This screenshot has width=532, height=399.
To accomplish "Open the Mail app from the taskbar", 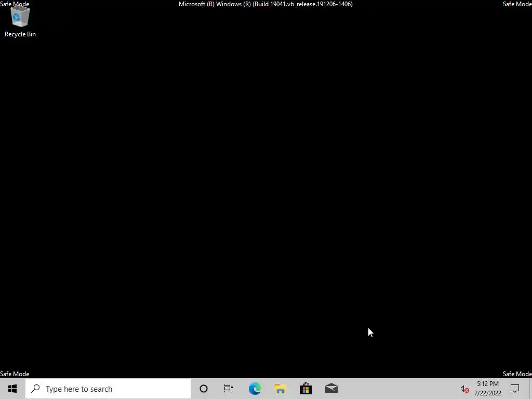I will tap(331, 389).
